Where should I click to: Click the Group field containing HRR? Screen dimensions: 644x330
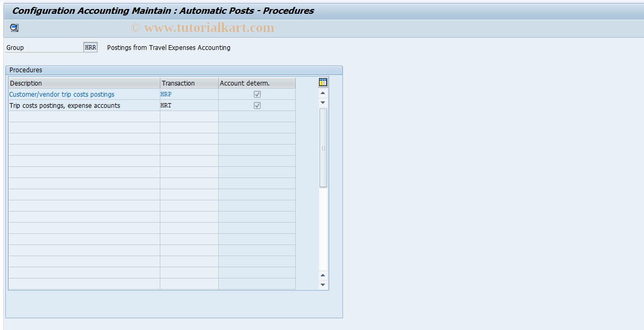pos(91,47)
